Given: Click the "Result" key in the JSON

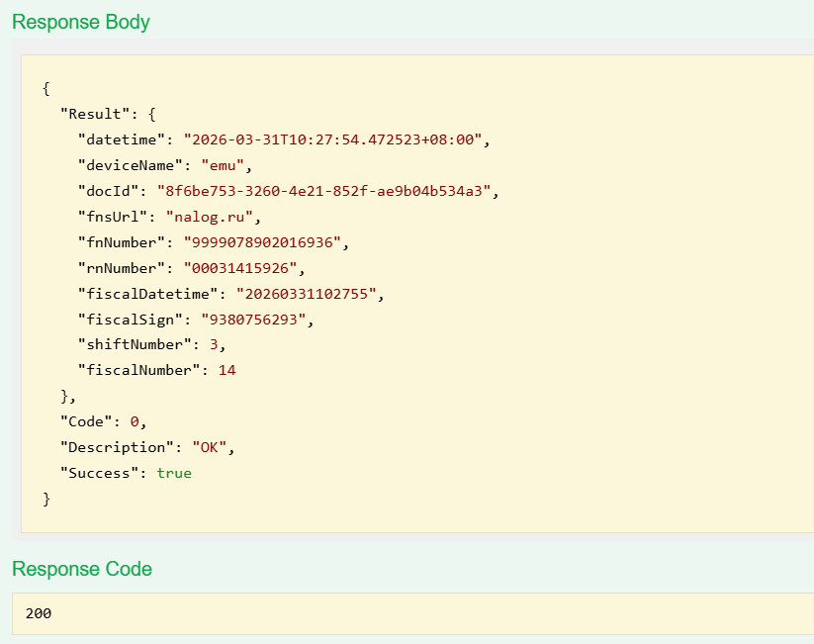Looking at the screenshot, I should tap(95, 114).
